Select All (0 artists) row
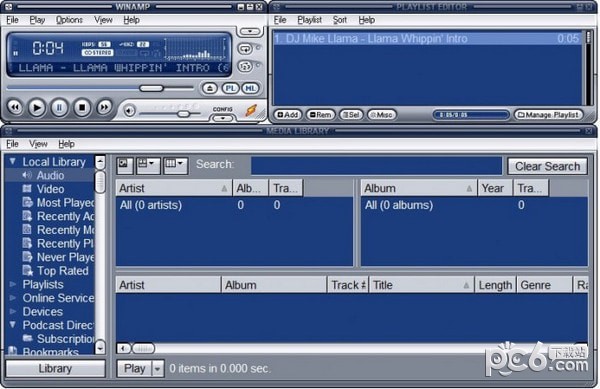 coord(234,205)
